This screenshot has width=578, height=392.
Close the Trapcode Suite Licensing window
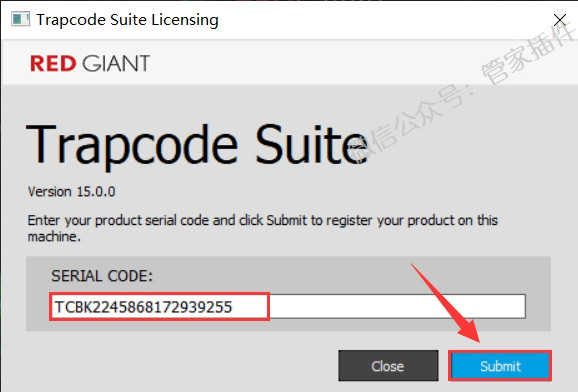tap(560, 20)
